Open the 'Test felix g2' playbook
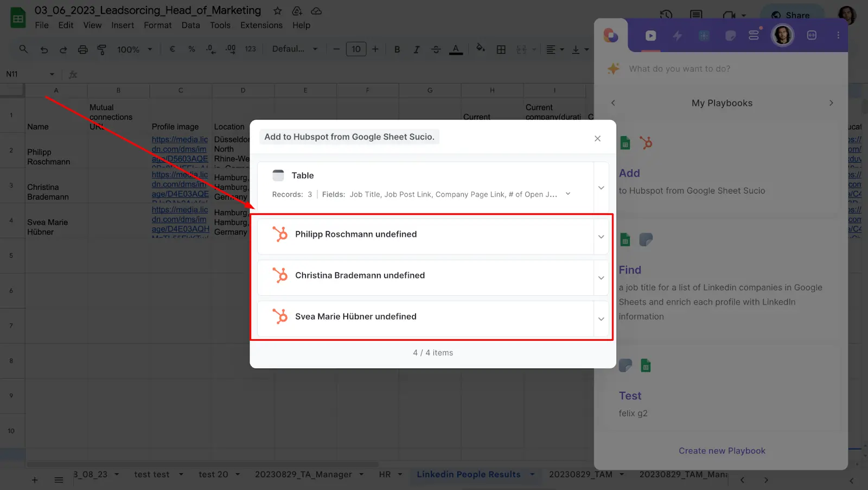This screenshot has height=490, width=868. (x=722, y=388)
